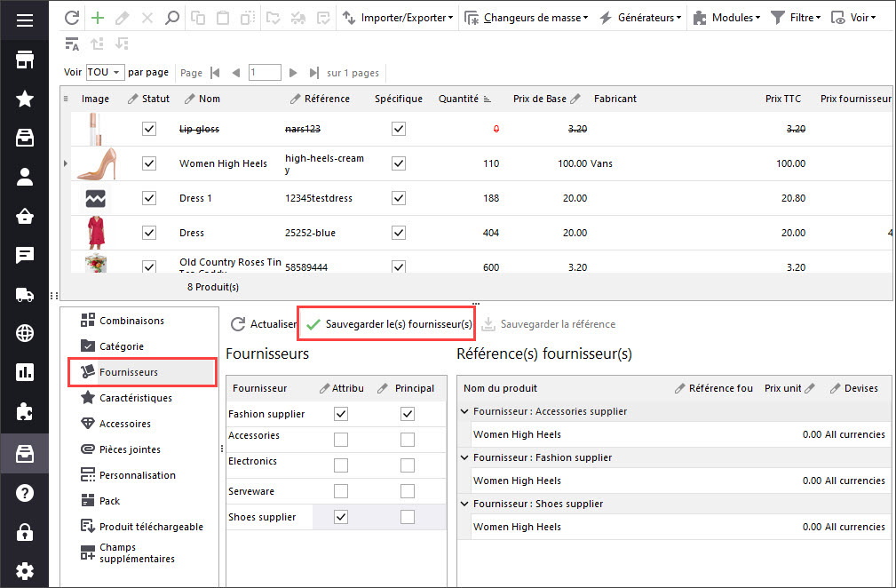Screen dimensions: 896x588
Task: Check Principal for Electronics supplier
Action: coord(408,465)
